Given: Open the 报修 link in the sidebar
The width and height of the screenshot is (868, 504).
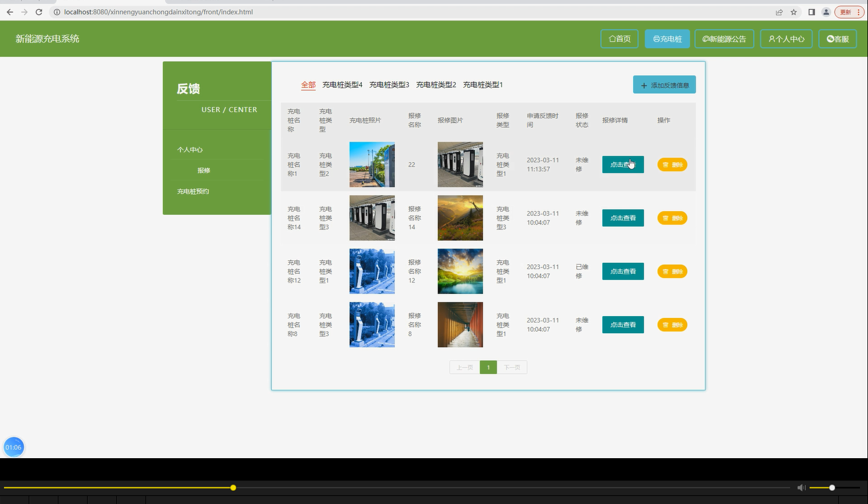Looking at the screenshot, I should coord(204,170).
